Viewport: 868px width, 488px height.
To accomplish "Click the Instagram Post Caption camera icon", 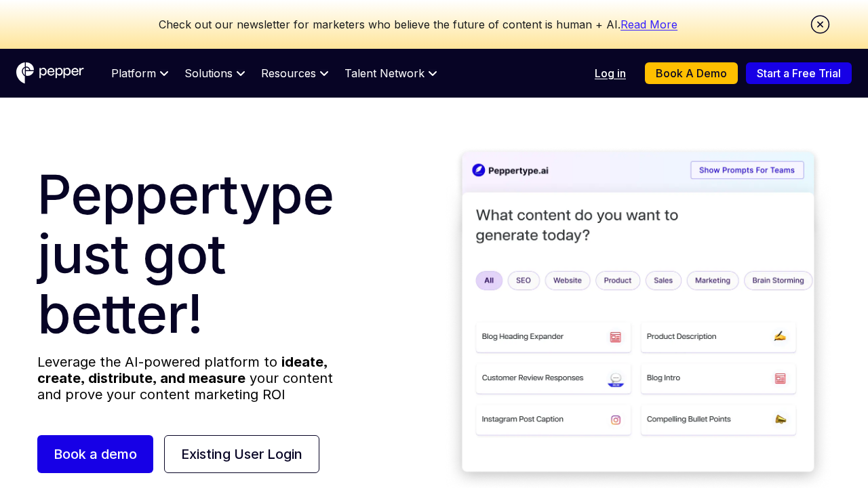I will pos(615,420).
